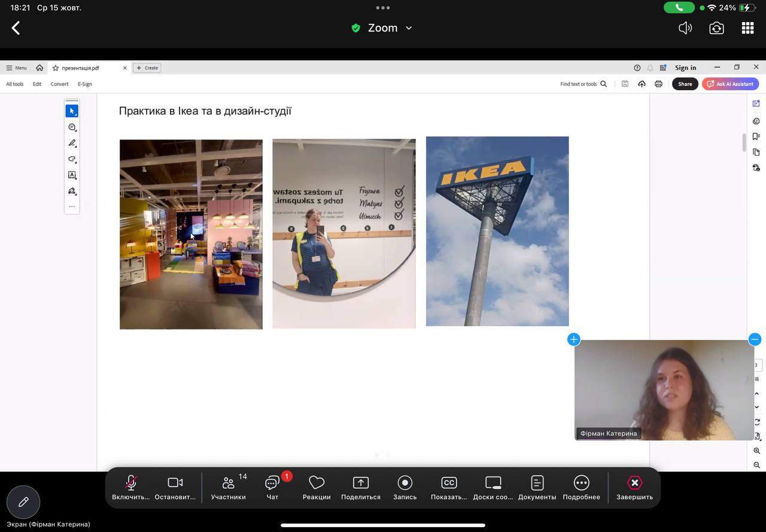Open annotation pencil tool
This screenshot has width=766, height=532.
click(23, 502)
